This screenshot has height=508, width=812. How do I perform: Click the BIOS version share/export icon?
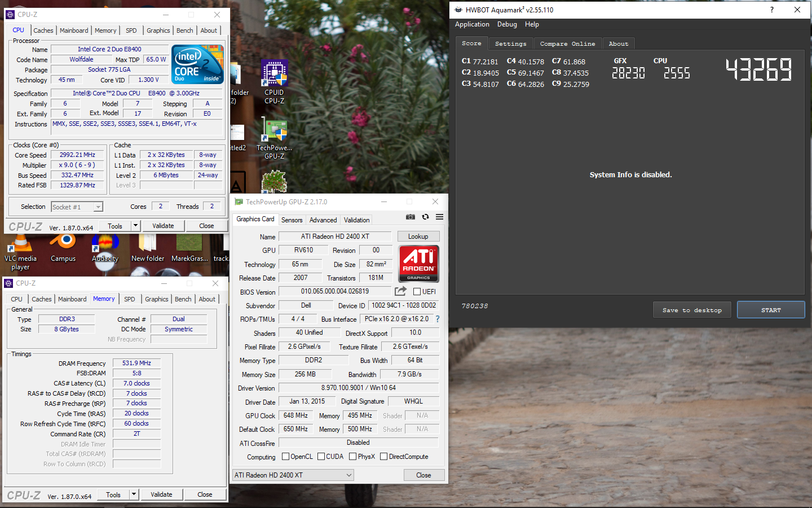[400, 291]
